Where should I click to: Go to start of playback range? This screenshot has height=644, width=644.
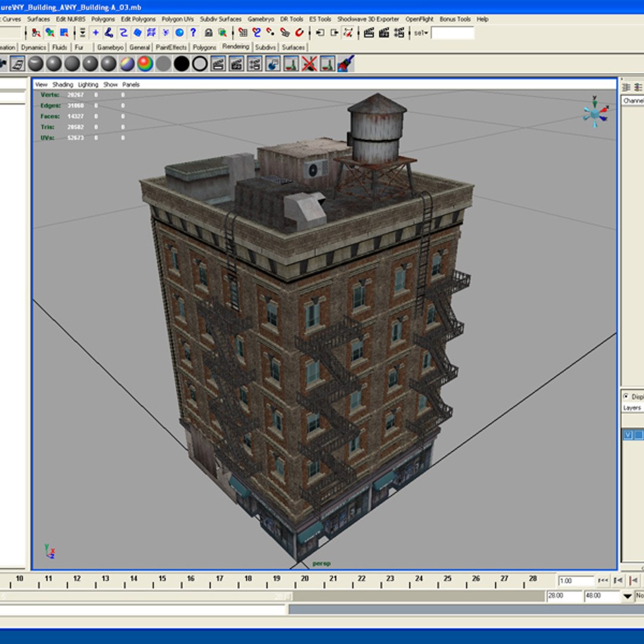click(x=603, y=580)
